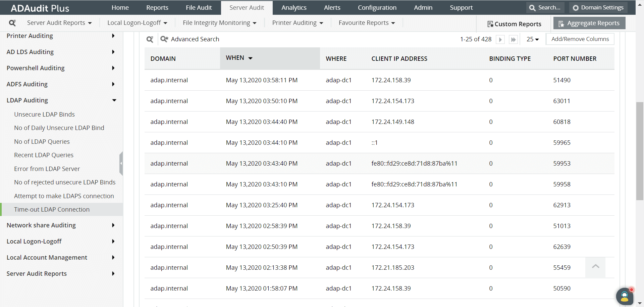This screenshot has width=644, height=307.
Task: Jump to last page of results
Action: 513,40
